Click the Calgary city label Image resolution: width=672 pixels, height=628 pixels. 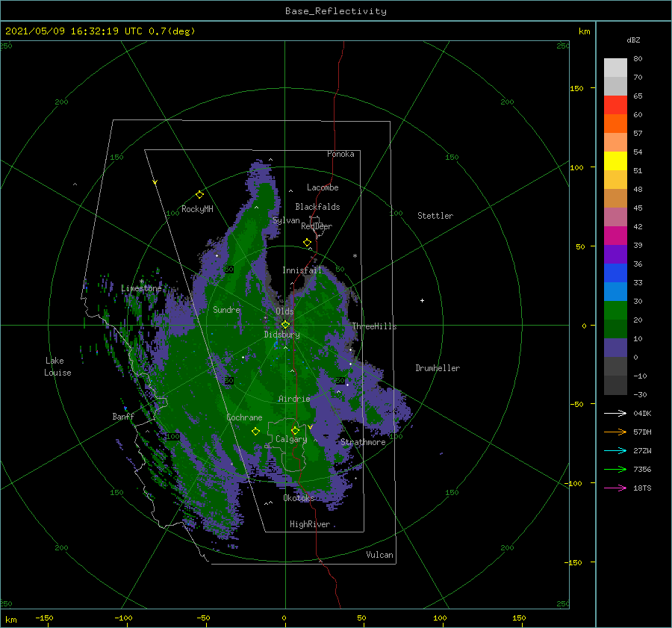291,439
